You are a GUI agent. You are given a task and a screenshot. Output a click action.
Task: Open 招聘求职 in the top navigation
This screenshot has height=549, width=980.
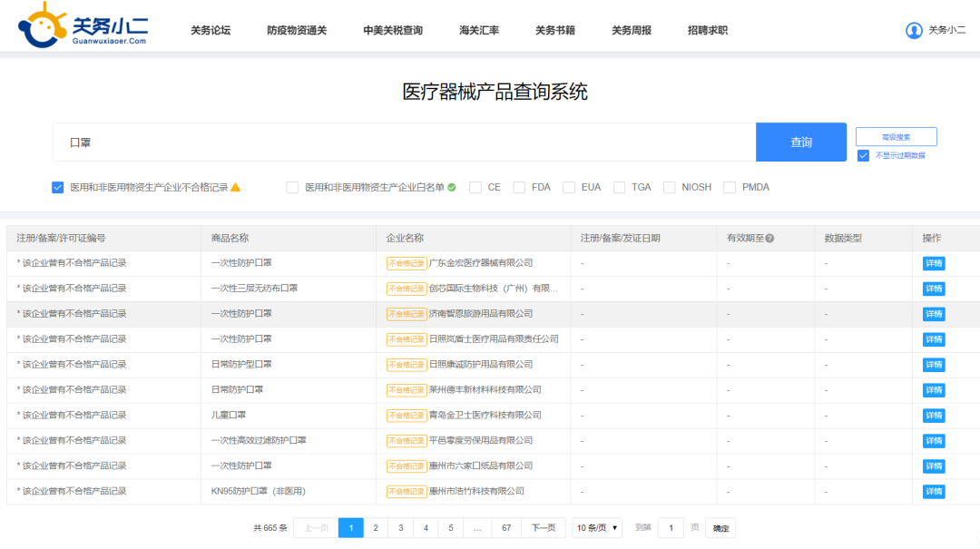click(708, 30)
